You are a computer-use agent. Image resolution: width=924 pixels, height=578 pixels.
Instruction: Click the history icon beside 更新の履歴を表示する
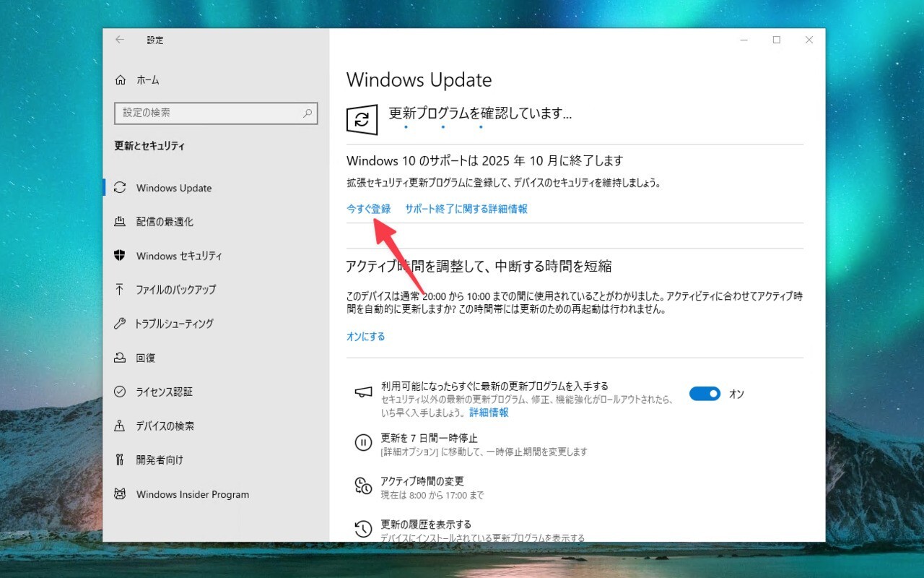[363, 529]
